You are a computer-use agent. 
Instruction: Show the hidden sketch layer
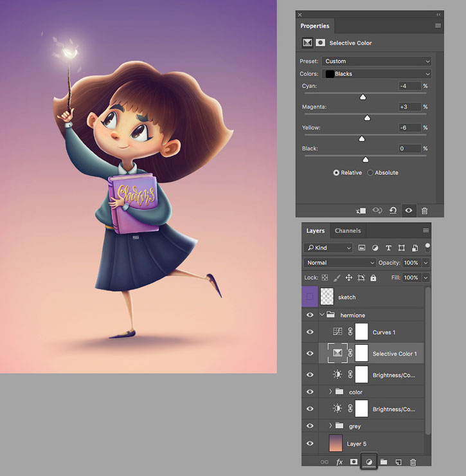[x=309, y=297]
